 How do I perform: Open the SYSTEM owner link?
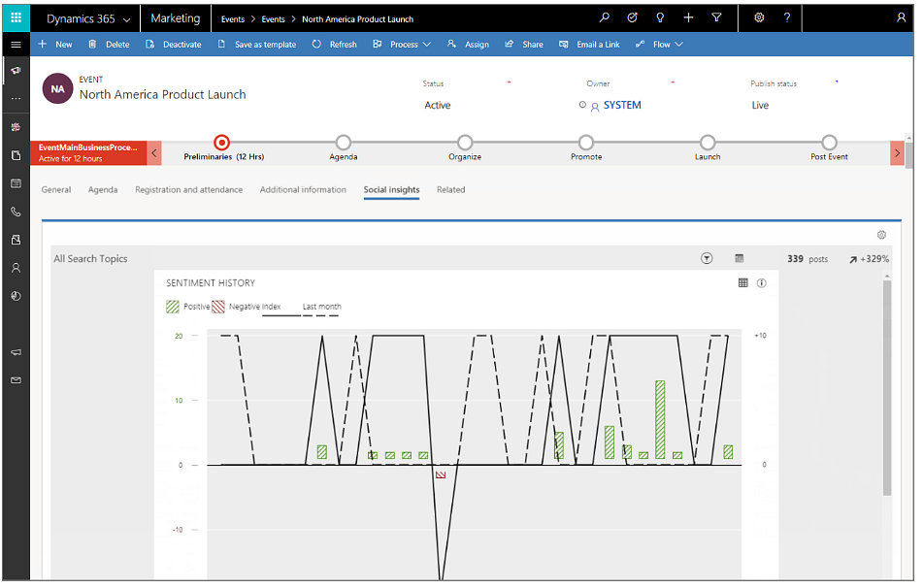coord(622,105)
